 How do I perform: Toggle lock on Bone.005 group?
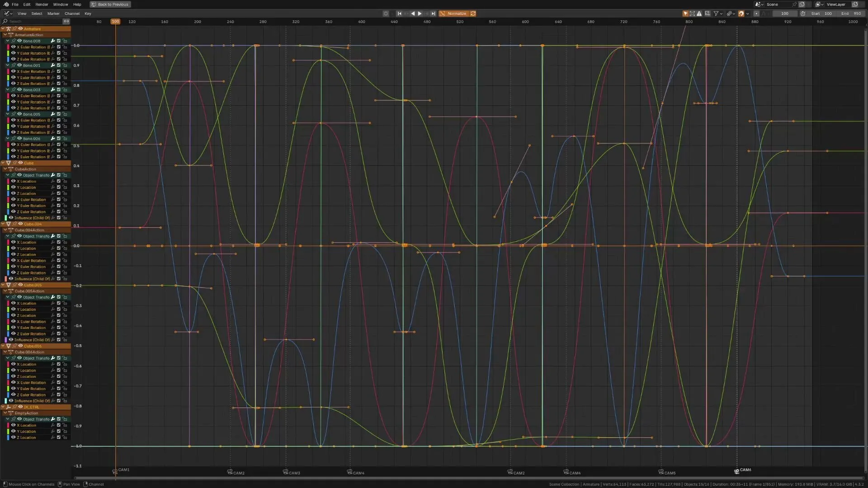[x=65, y=114]
